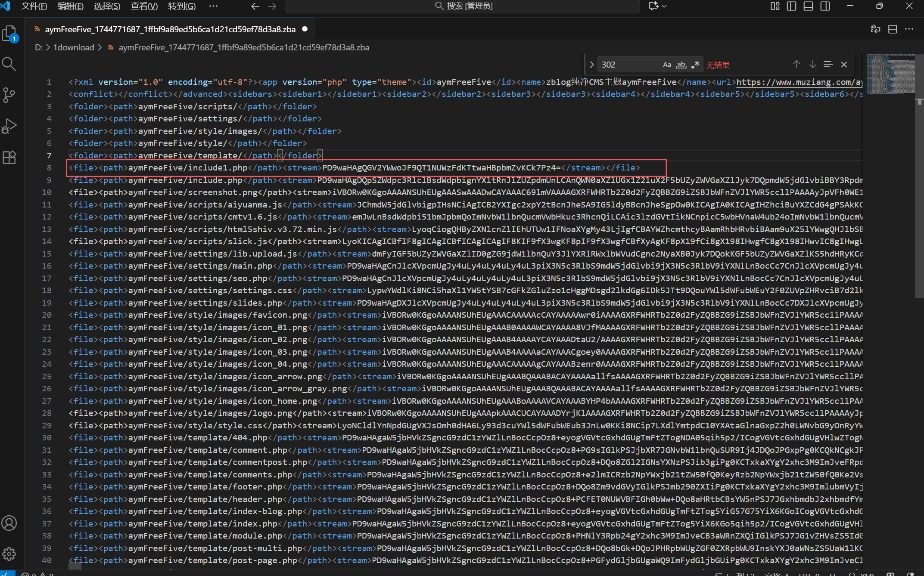Image resolution: width=924 pixels, height=576 pixels.
Task: Toggle Match Case in find widget
Action: [x=667, y=65]
